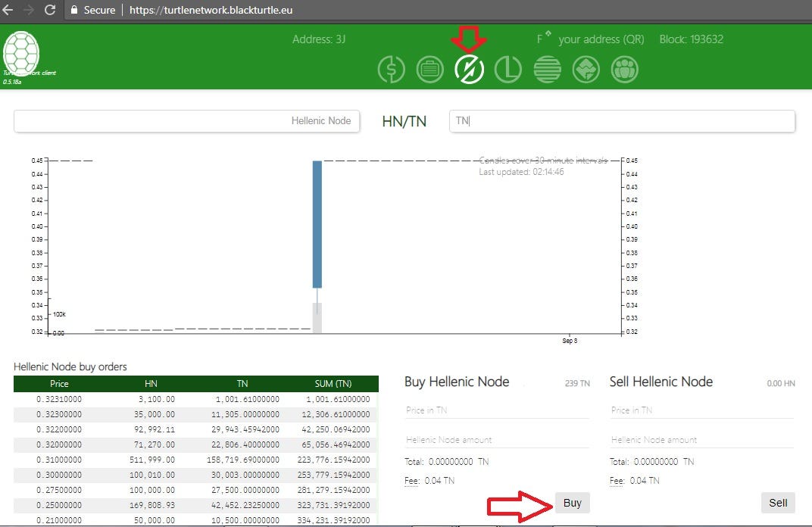812x527 pixels.
Task: Go forward in browser
Action: point(29,10)
